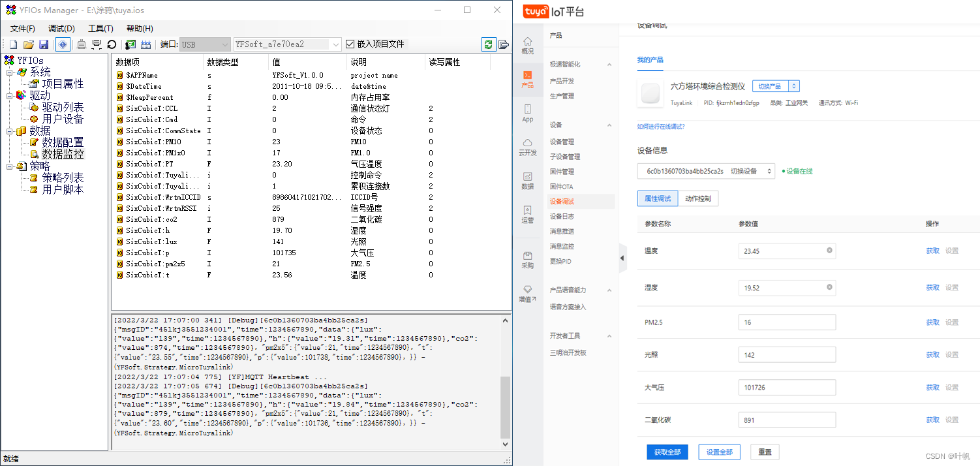Click the 重置 button
Viewport: 980px width, 466px height.
(765, 452)
